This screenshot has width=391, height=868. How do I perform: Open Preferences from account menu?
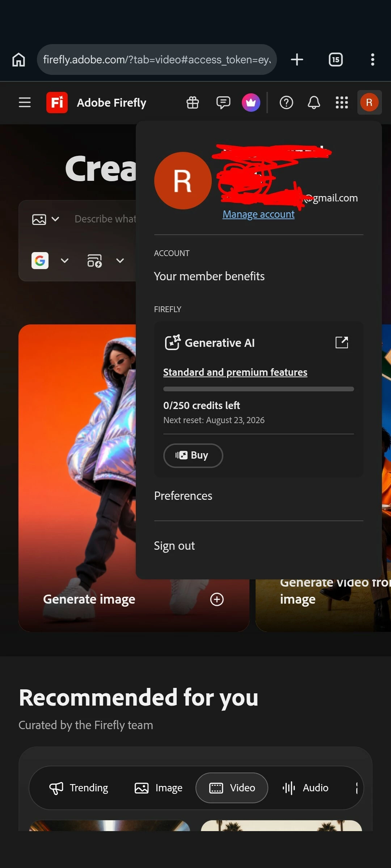point(183,496)
